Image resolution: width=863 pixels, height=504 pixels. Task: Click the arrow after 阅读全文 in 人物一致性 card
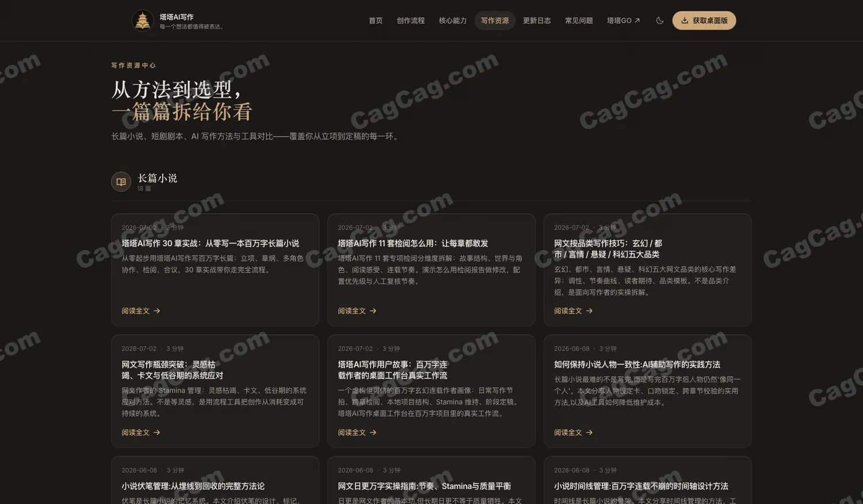click(589, 433)
